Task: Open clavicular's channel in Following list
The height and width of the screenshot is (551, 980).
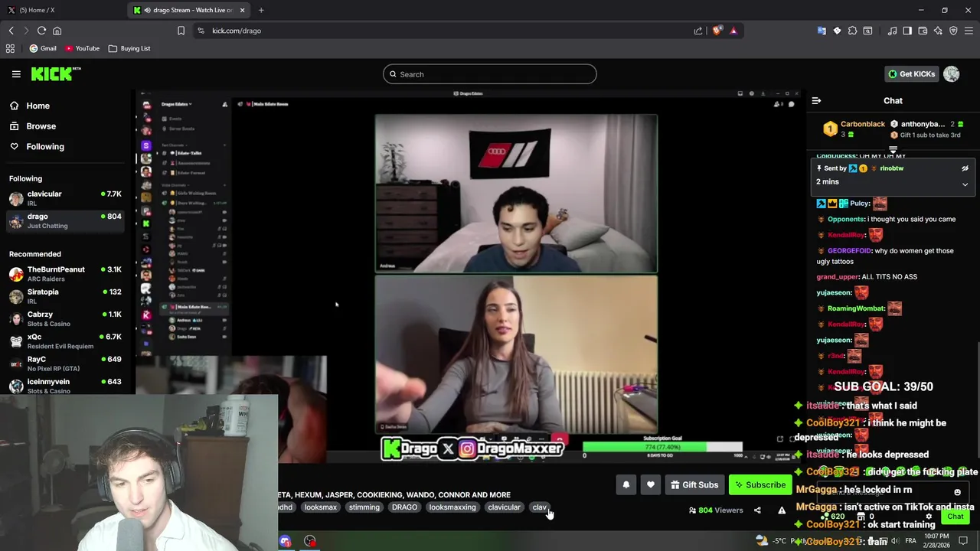Action: point(65,198)
